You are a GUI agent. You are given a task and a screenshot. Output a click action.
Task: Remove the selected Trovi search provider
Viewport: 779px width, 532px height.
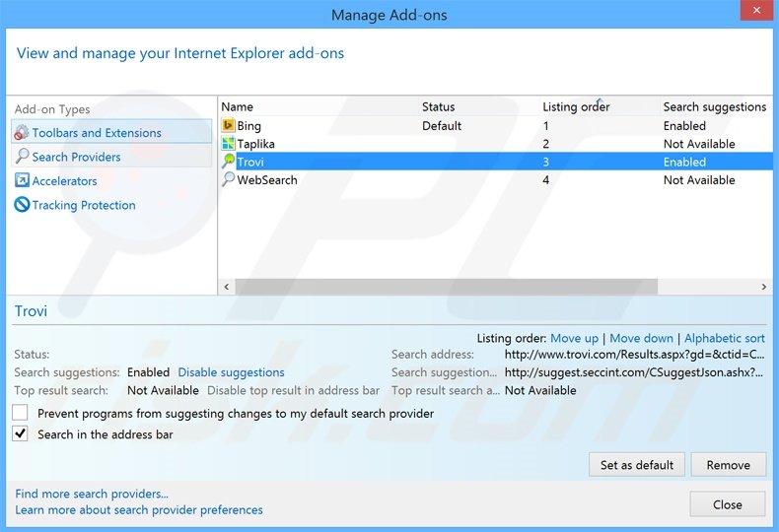click(728, 465)
